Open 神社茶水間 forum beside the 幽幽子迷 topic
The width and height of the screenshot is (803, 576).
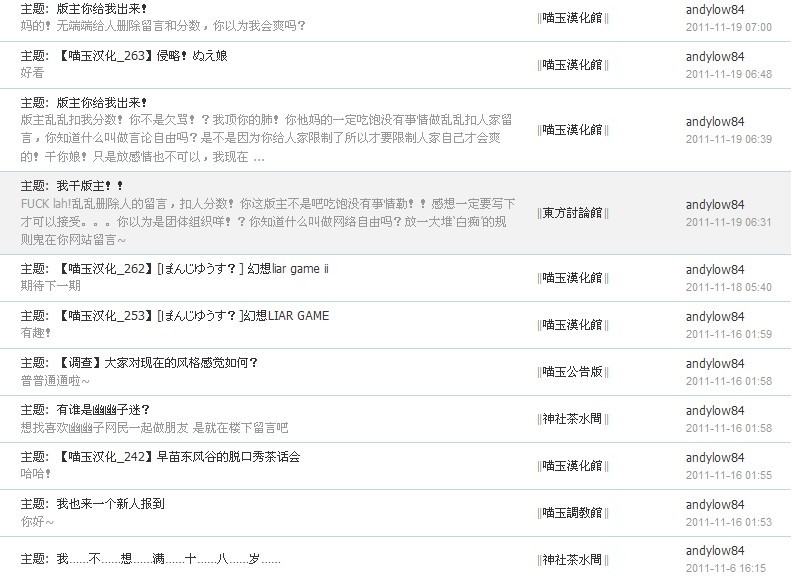pos(573,418)
